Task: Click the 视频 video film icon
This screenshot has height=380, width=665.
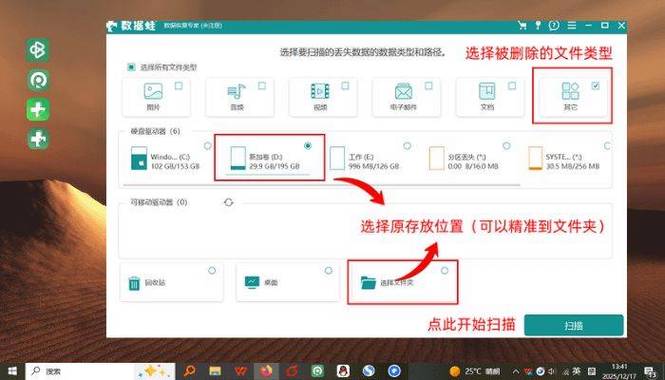Action: click(320, 92)
